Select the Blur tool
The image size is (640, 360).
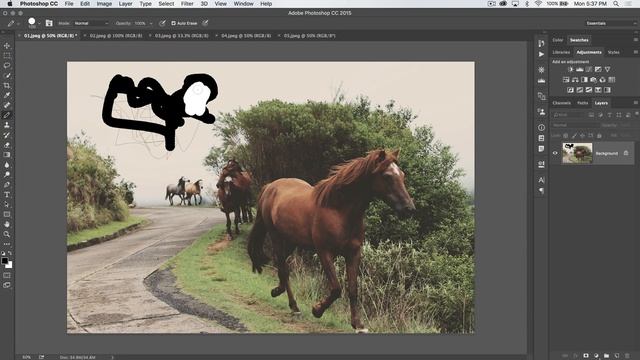click(7, 165)
